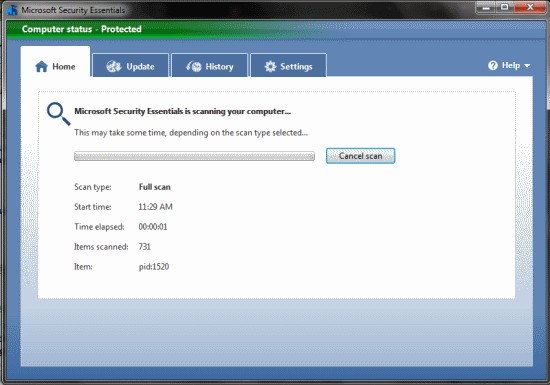Click 'This may take some time' message
The image size is (550, 385).
click(191, 133)
